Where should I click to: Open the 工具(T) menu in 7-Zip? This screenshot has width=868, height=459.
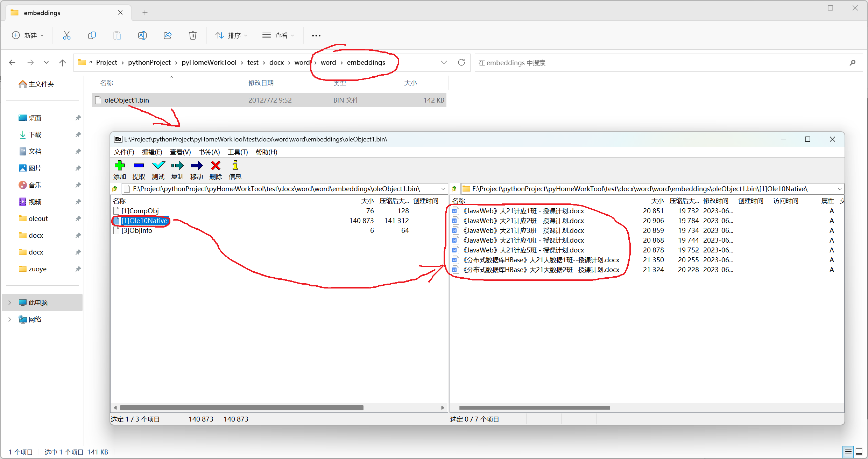(x=238, y=152)
